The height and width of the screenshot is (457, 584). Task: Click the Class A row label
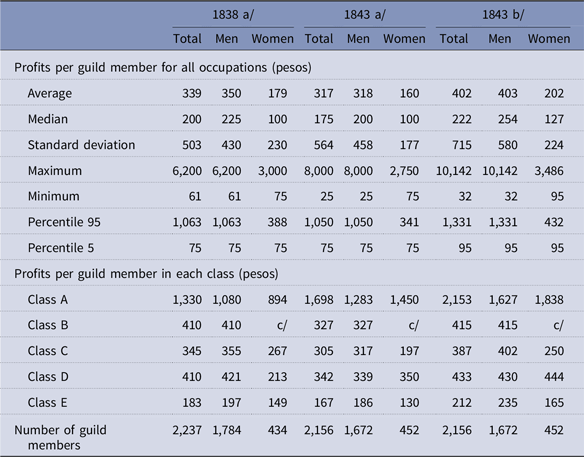click(48, 300)
